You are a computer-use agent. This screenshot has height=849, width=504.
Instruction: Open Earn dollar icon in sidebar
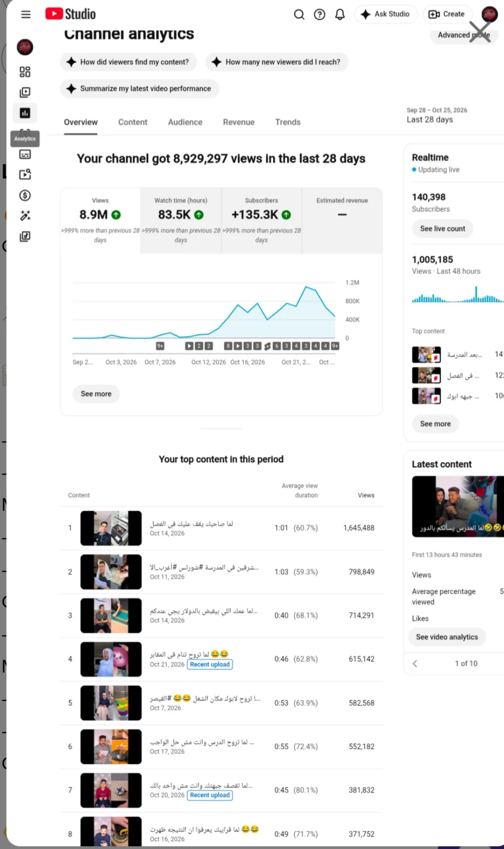(x=25, y=195)
